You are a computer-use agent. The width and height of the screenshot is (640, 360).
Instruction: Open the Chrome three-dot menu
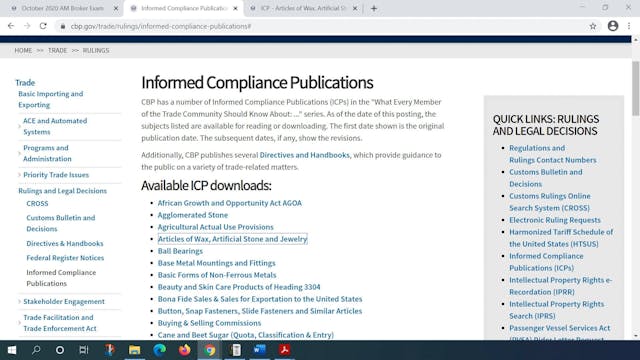tap(629, 26)
